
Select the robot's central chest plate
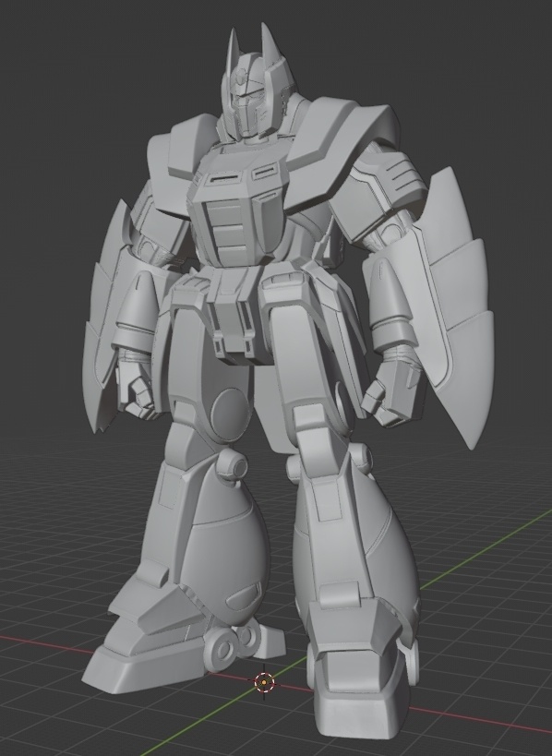(x=236, y=212)
